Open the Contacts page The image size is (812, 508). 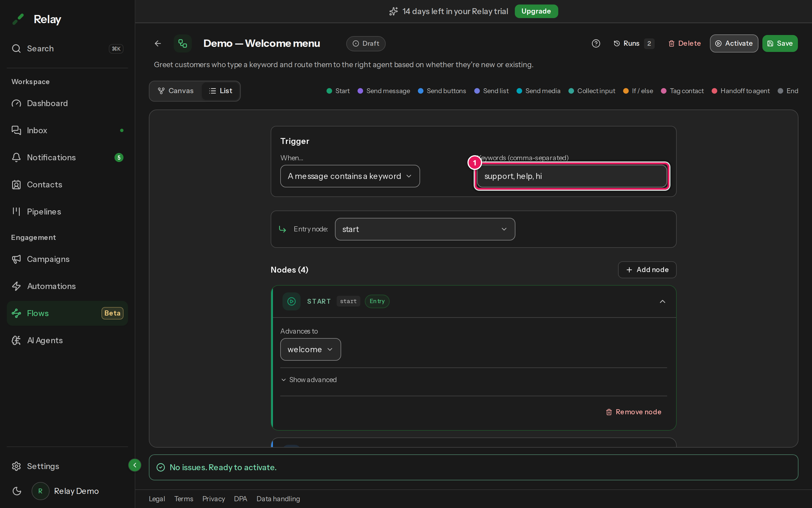pos(67,185)
